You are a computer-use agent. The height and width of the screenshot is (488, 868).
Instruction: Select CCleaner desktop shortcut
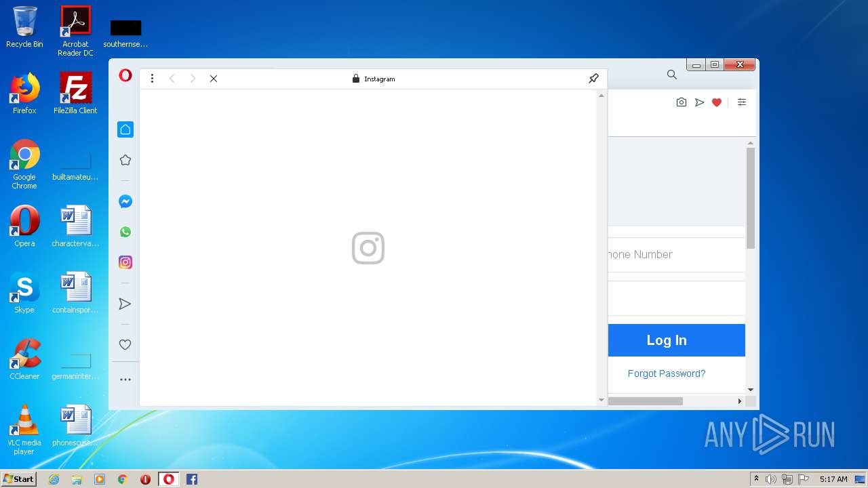point(24,359)
